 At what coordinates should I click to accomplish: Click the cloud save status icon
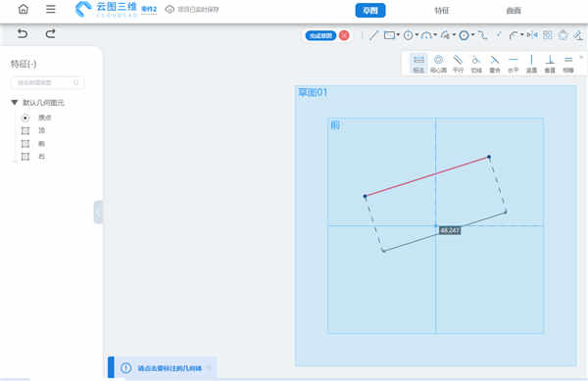170,10
